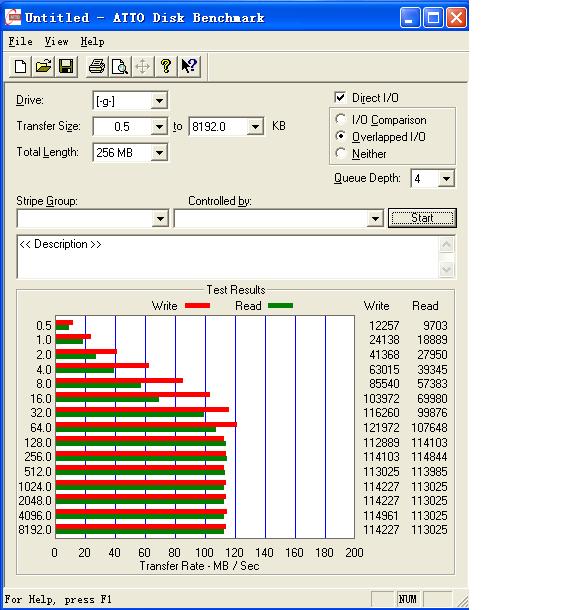Image resolution: width=570 pixels, height=610 pixels.
Task: Click the yellow question mark About icon
Action: pyautogui.click(x=166, y=67)
